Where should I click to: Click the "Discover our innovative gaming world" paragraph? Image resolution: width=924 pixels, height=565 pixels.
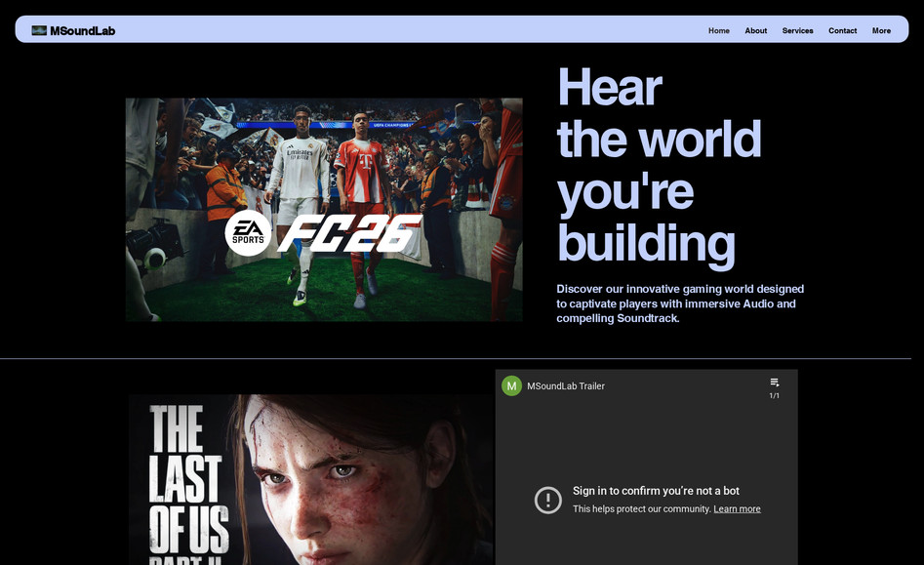coord(680,303)
